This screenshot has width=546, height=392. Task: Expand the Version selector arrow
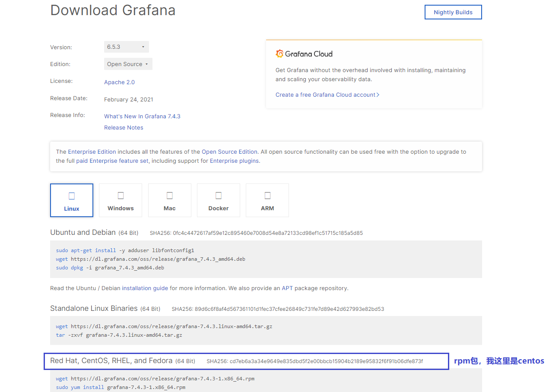143,47
